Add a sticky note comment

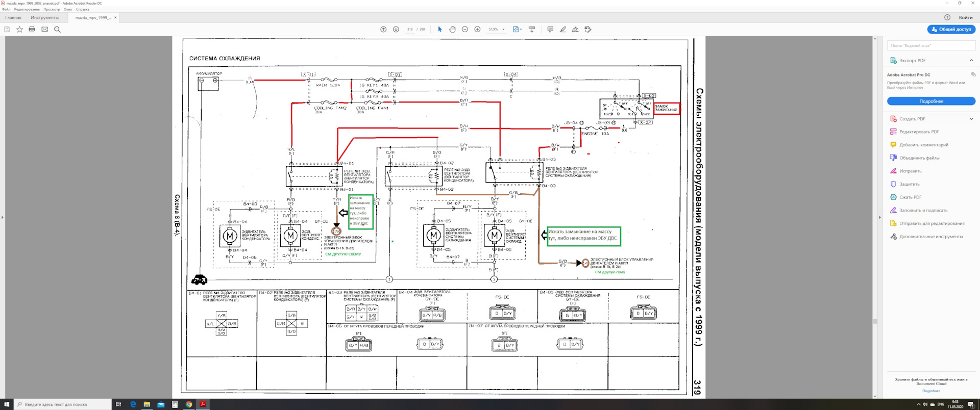tap(550, 30)
